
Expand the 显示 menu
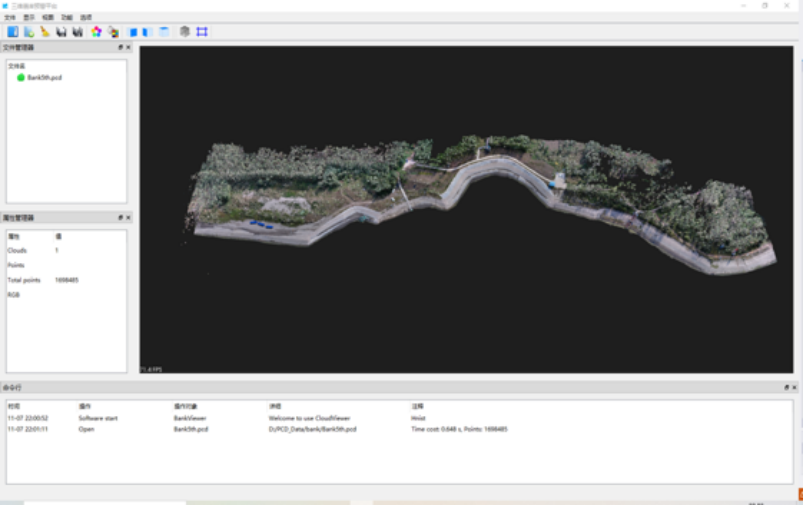29,18
